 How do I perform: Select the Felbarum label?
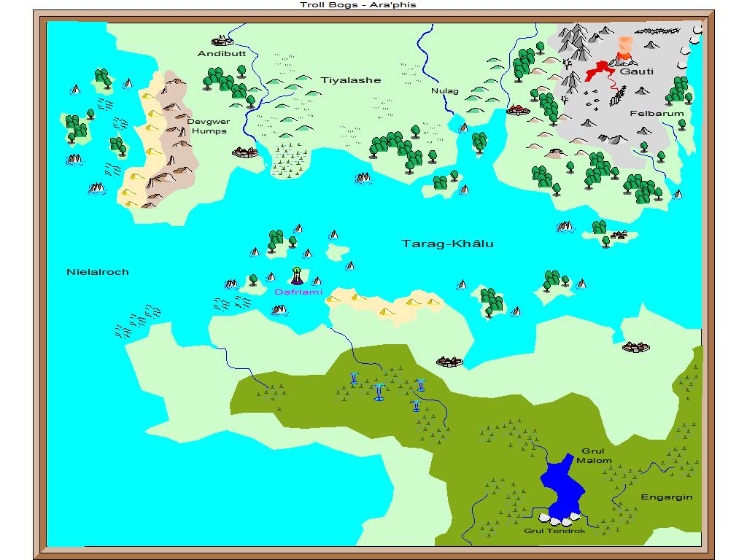point(657,113)
